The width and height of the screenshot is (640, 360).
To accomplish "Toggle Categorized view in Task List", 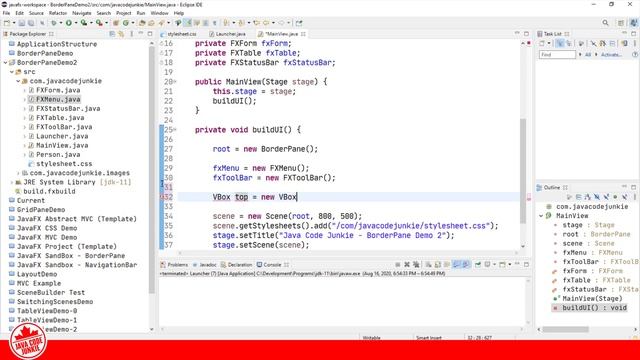I will [560, 43].
